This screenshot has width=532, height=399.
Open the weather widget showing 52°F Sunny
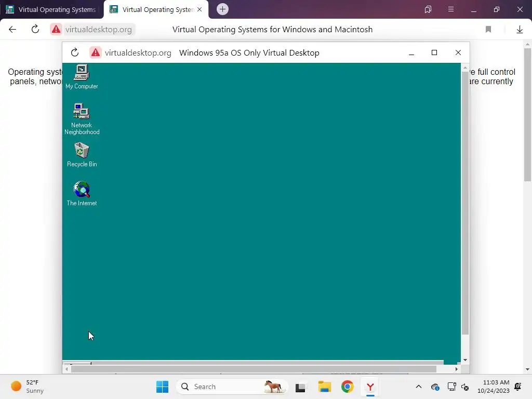27,387
